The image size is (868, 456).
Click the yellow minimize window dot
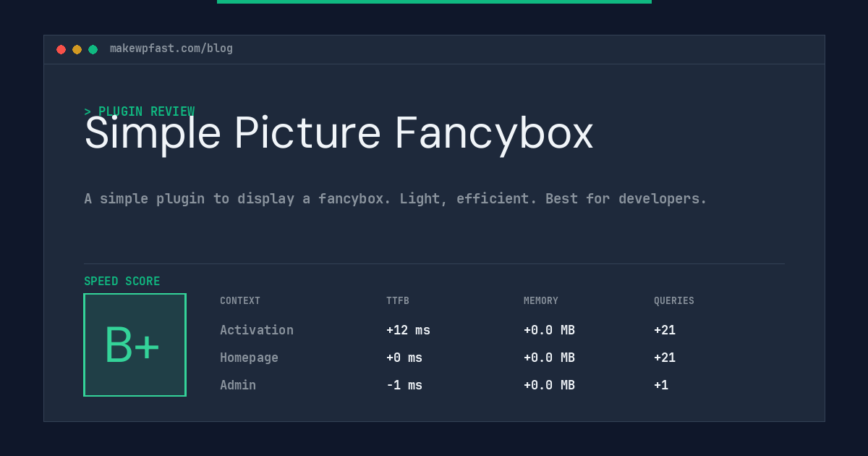click(77, 49)
